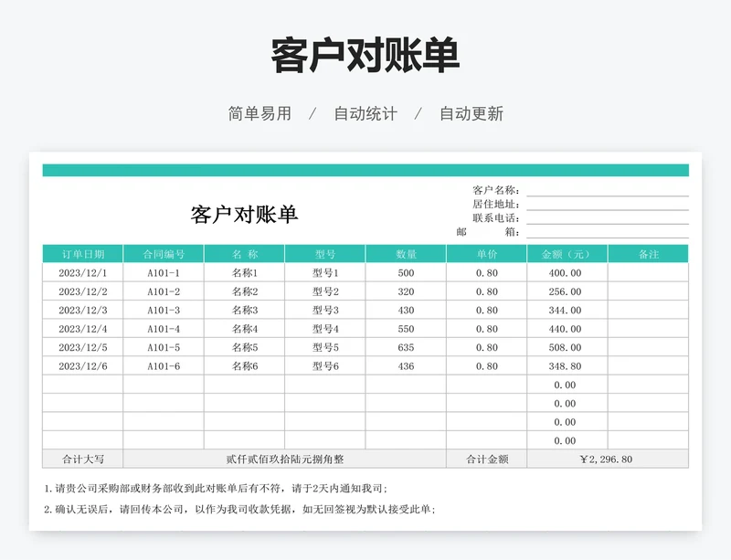Select the 数量 column header
Viewport: 731px width, 560px height.
pos(406,254)
